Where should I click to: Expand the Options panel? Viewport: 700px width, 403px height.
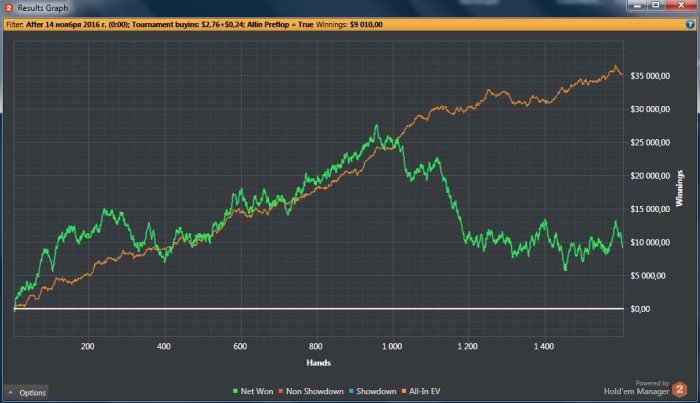(x=26, y=393)
